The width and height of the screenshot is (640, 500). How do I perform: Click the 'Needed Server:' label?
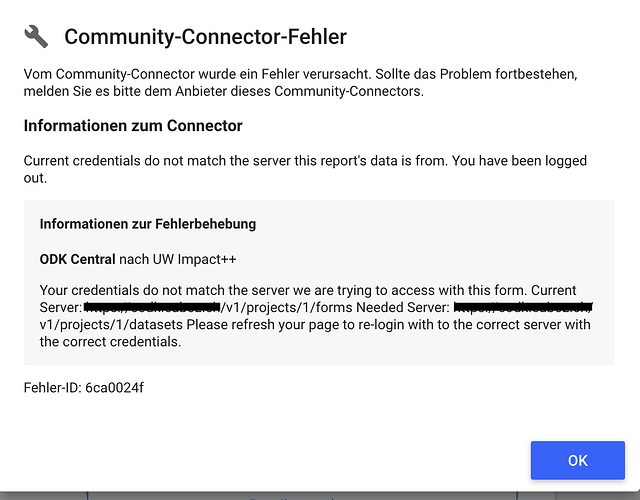tap(403, 307)
